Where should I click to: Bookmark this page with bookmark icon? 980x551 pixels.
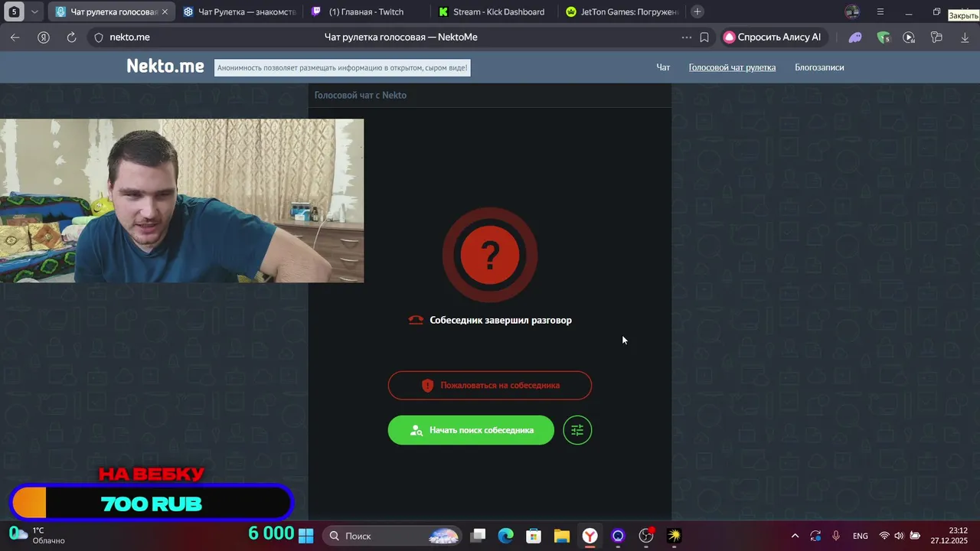[x=704, y=37]
